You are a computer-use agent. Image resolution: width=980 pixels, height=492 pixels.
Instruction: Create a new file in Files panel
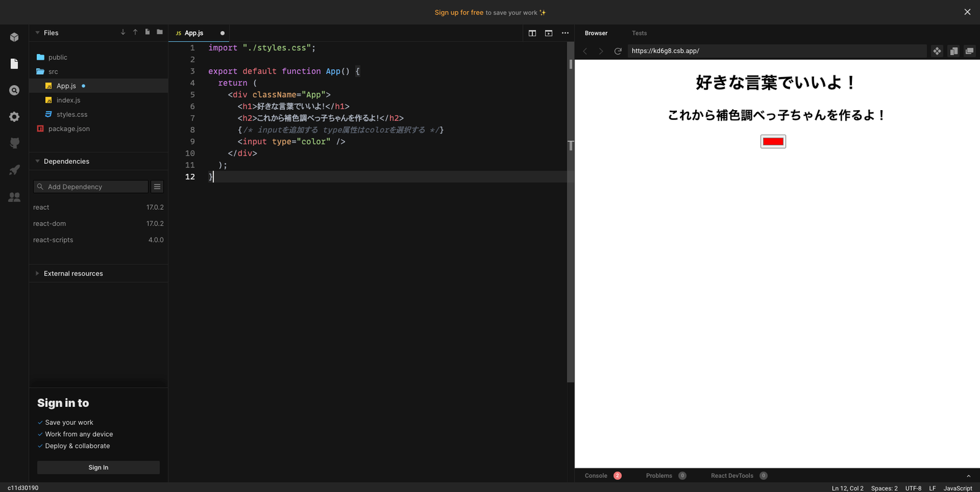coord(148,32)
